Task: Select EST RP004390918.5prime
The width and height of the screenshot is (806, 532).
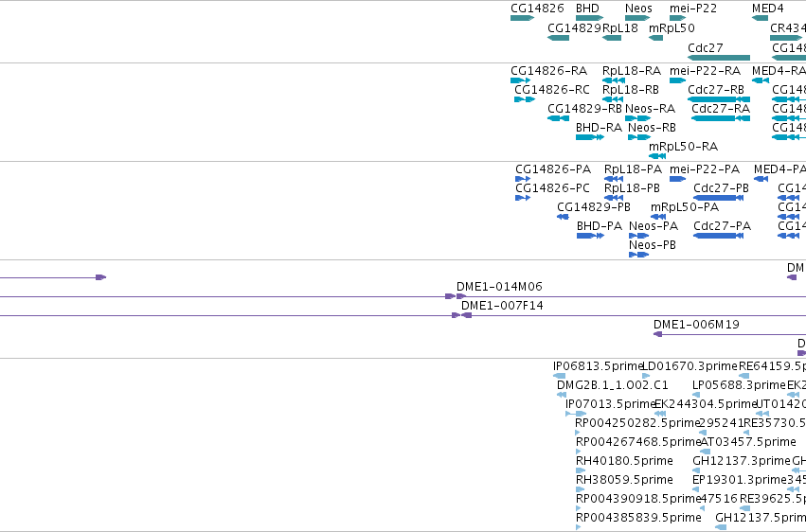Action: pyautogui.click(x=638, y=499)
